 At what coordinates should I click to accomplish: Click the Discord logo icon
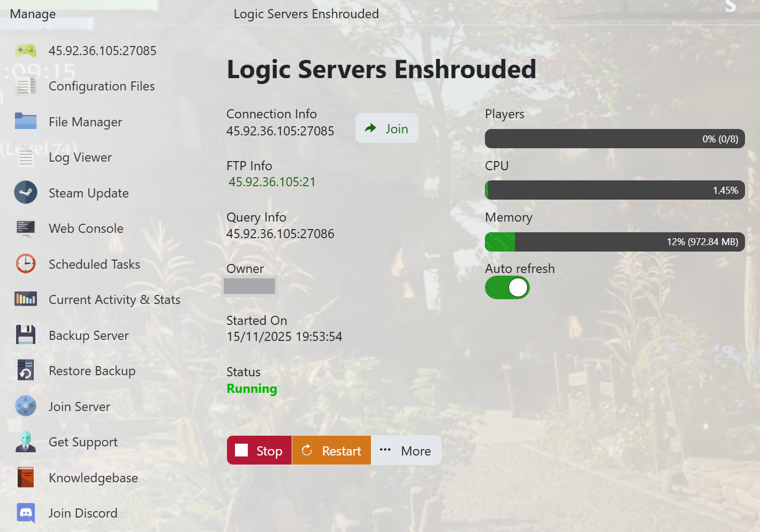(25, 513)
